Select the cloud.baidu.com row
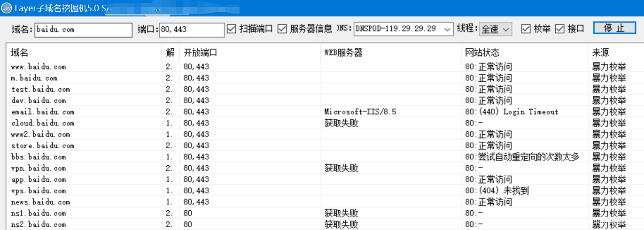The width and height of the screenshot is (644, 230). [325, 123]
